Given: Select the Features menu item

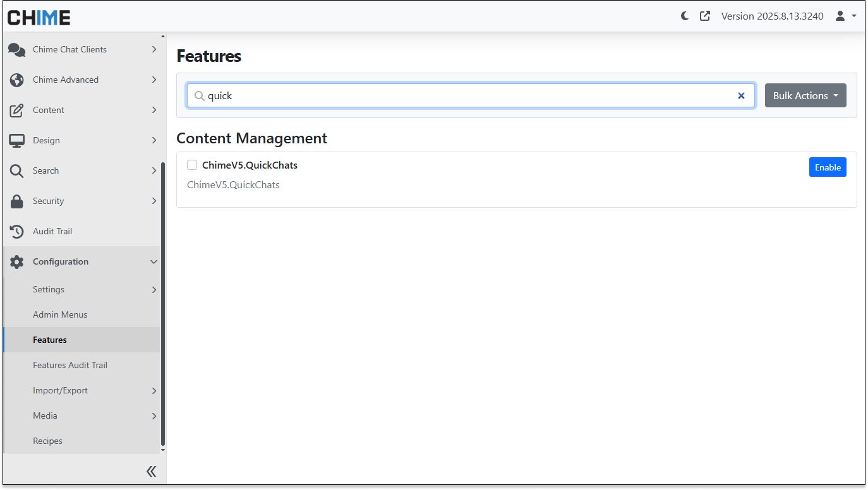Looking at the screenshot, I should (x=82, y=340).
